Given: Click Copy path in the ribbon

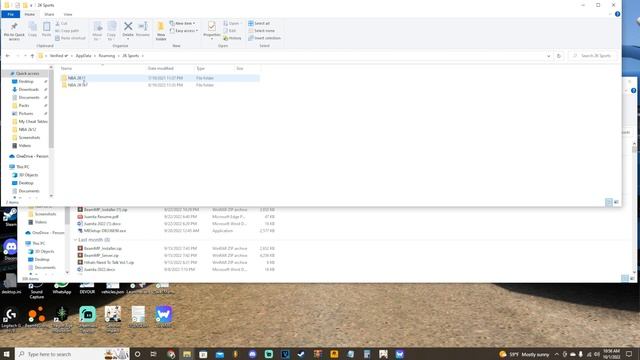Looking at the screenshot, I should pos(67,31).
